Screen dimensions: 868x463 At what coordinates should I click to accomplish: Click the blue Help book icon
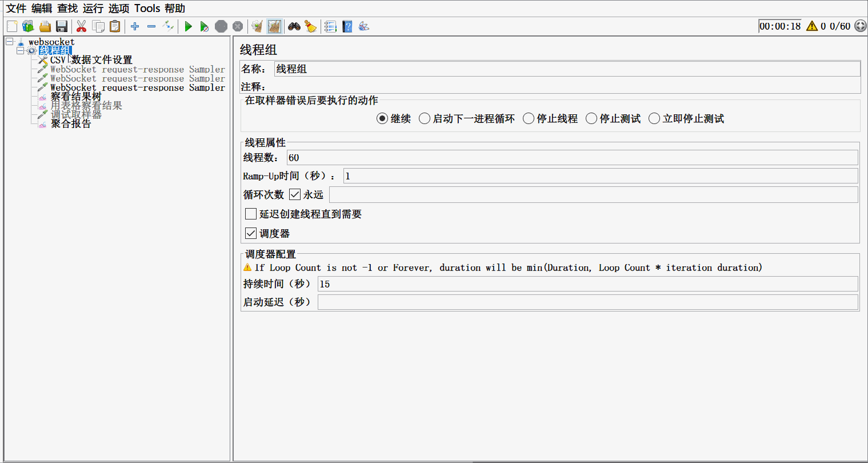347,26
